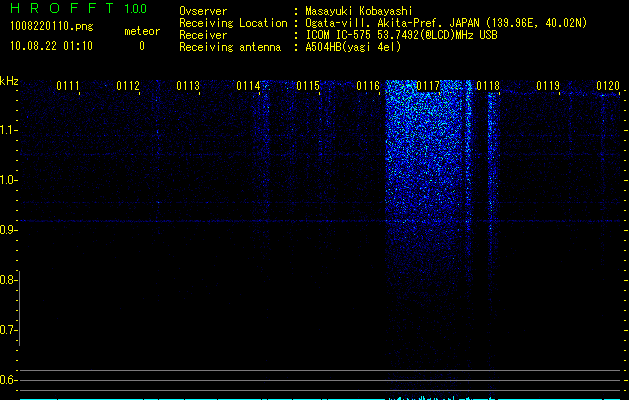Viewport: 629px width, 400px height.
Task: Click the 1.0 kHz axis label
Action: (7, 180)
